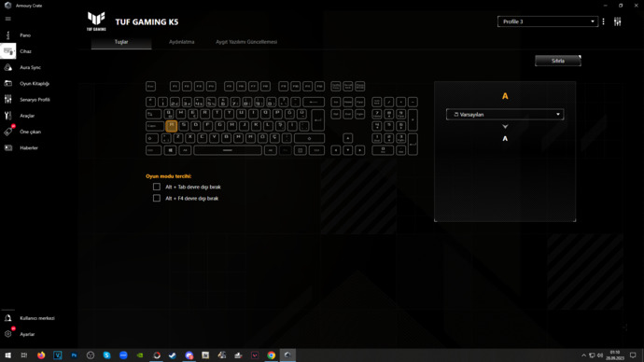The image size is (644, 362).
Task: Open the Varsayılan key function dropdown
Action: pyautogui.click(x=505, y=115)
